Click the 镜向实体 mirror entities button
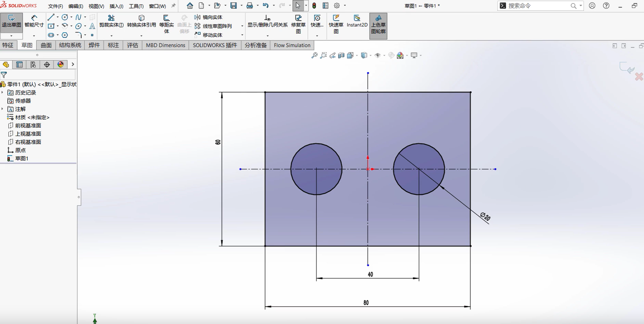This screenshot has height=324, width=644. [x=209, y=17]
